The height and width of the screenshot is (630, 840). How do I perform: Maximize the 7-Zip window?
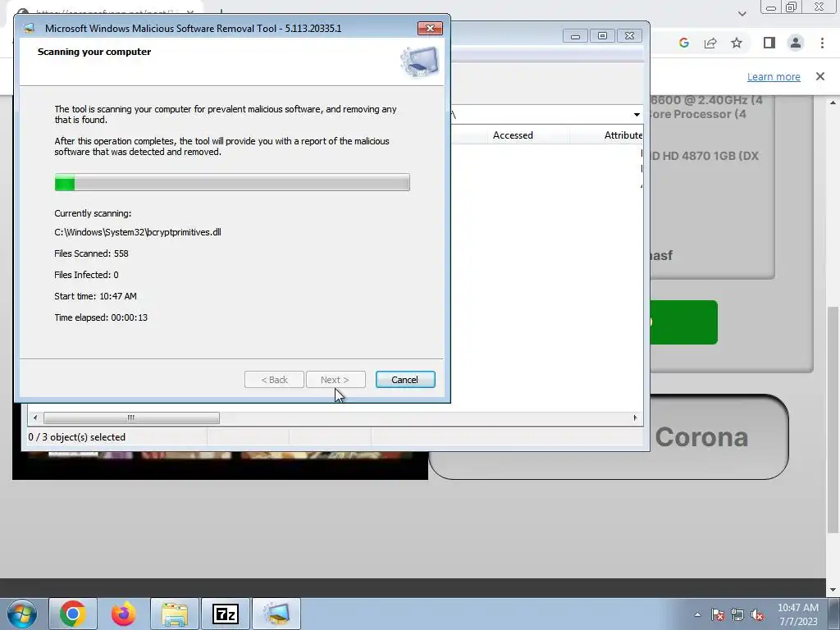click(x=602, y=36)
